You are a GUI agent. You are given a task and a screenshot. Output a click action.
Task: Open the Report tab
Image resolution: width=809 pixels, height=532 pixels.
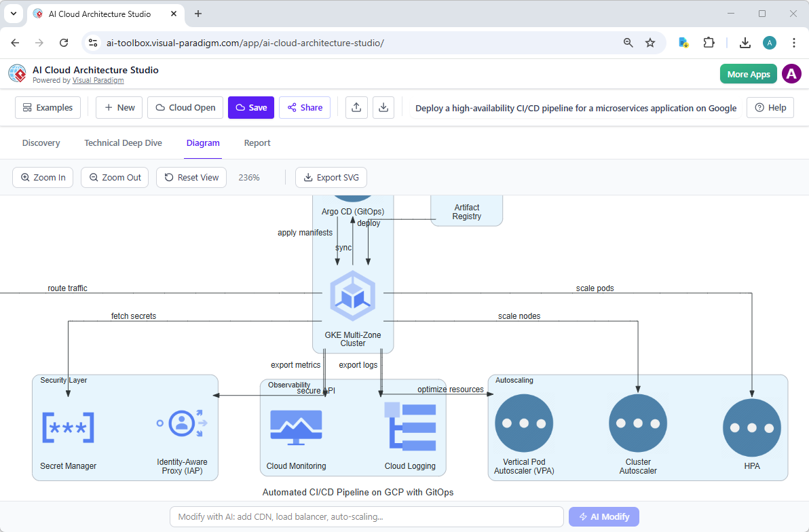pos(257,142)
